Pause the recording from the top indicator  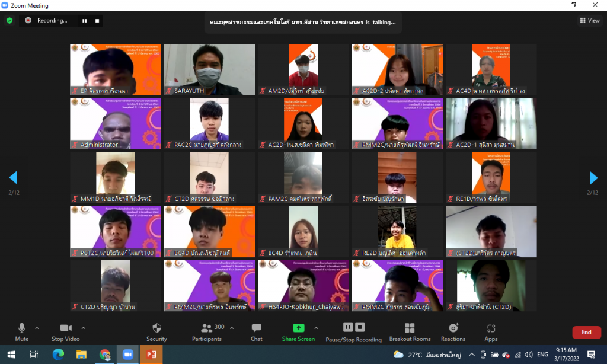85,21
